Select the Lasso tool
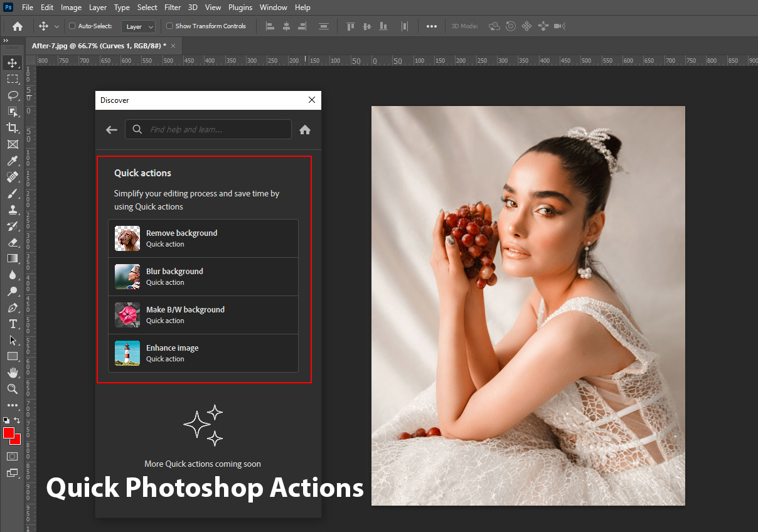Screen dimensions: 758x532 [x=12, y=95]
